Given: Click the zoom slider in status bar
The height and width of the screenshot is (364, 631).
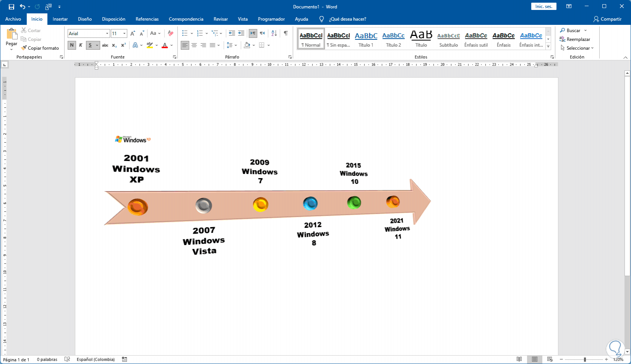Looking at the screenshot, I should (x=584, y=359).
